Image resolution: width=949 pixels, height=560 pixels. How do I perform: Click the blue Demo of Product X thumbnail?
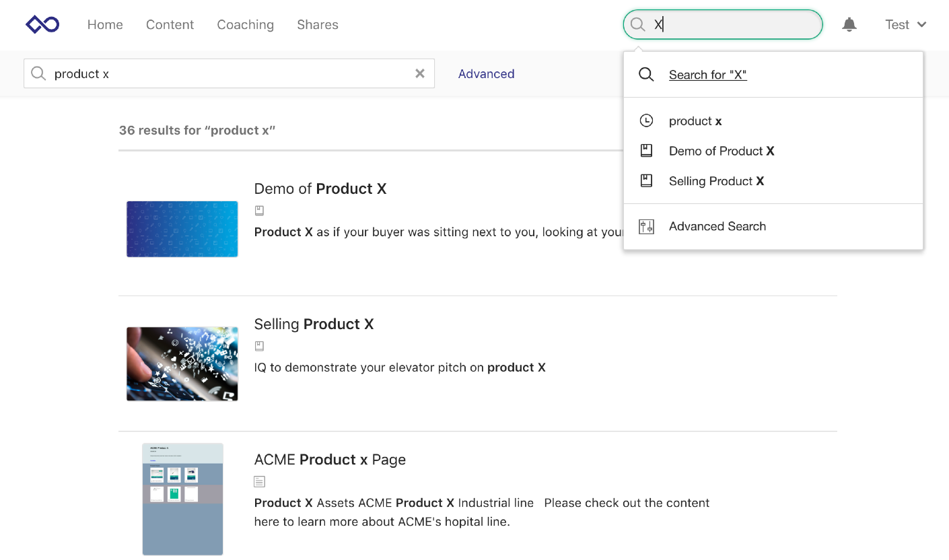pos(182,229)
